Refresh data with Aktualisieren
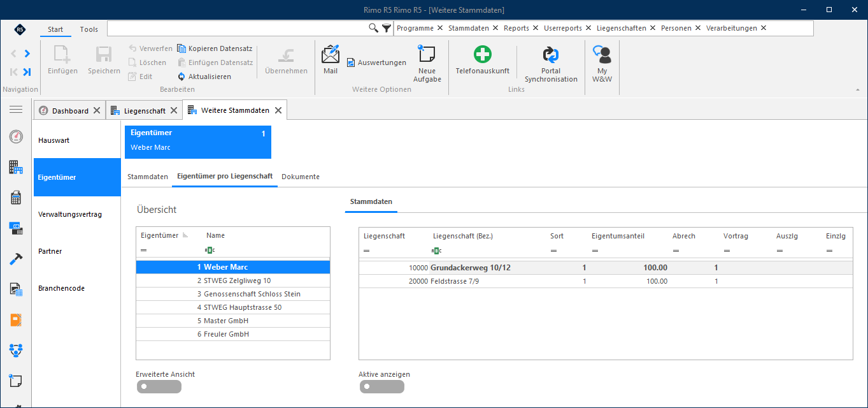This screenshot has height=408, width=868. click(204, 76)
